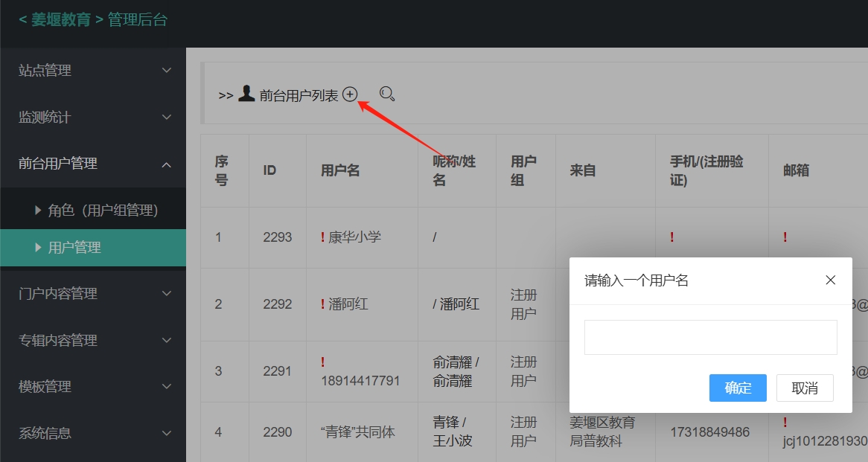Click the red warning mark in row 1's 邮箱 column
Image resolution: width=868 pixels, height=462 pixels.
tap(785, 237)
